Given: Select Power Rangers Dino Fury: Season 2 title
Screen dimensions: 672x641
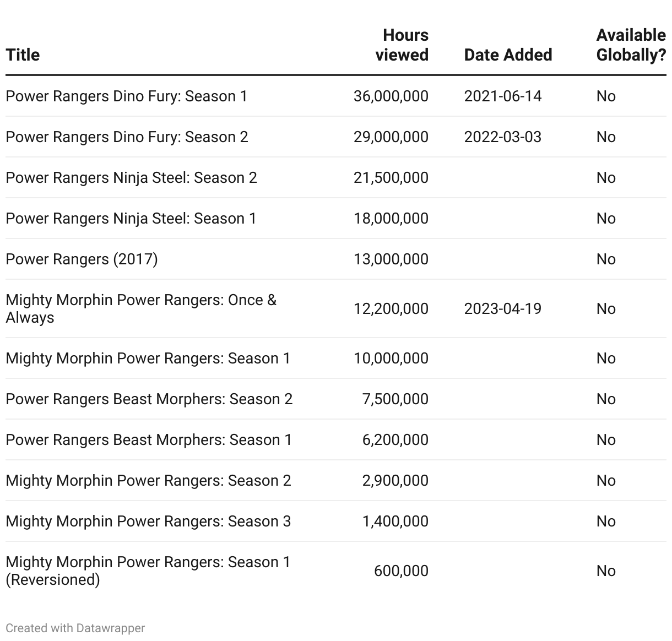Looking at the screenshot, I should click(x=127, y=137).
